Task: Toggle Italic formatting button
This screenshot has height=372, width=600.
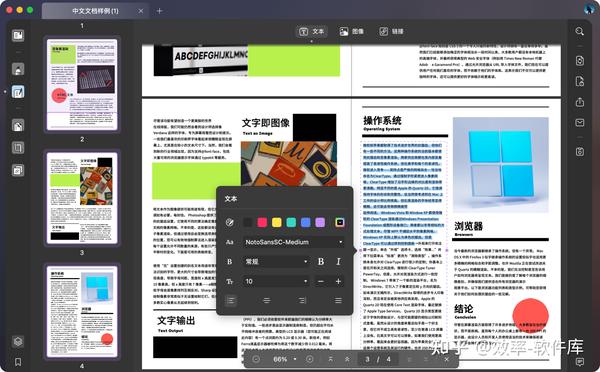Action: [338, 261]
